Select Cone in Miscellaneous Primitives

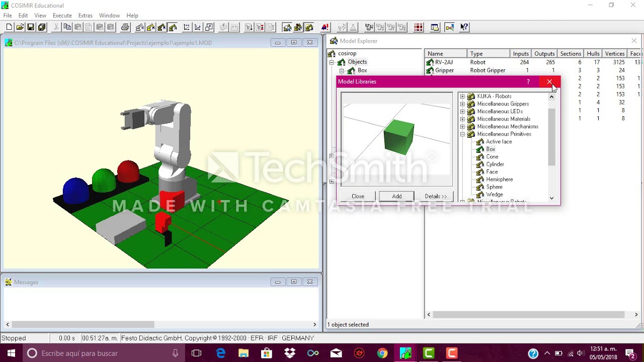click(492, 157)
